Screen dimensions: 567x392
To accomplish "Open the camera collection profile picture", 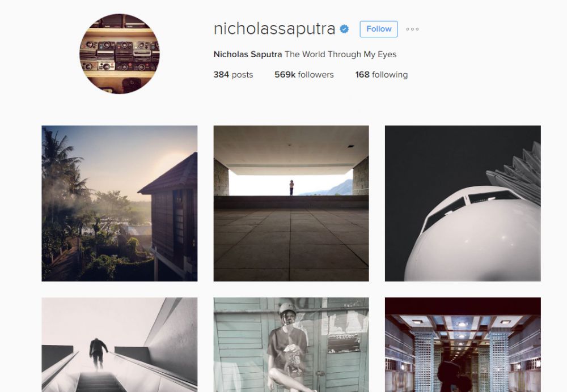I will pos(120,53).
